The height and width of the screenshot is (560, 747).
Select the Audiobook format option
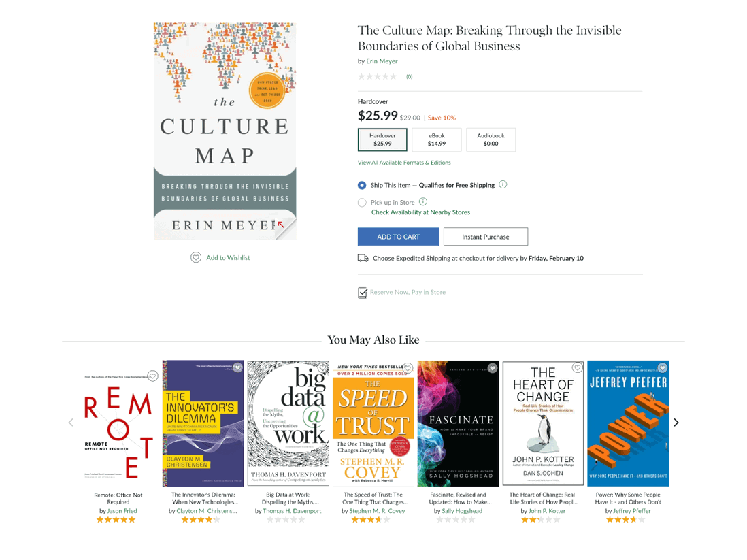pos(491,139)
